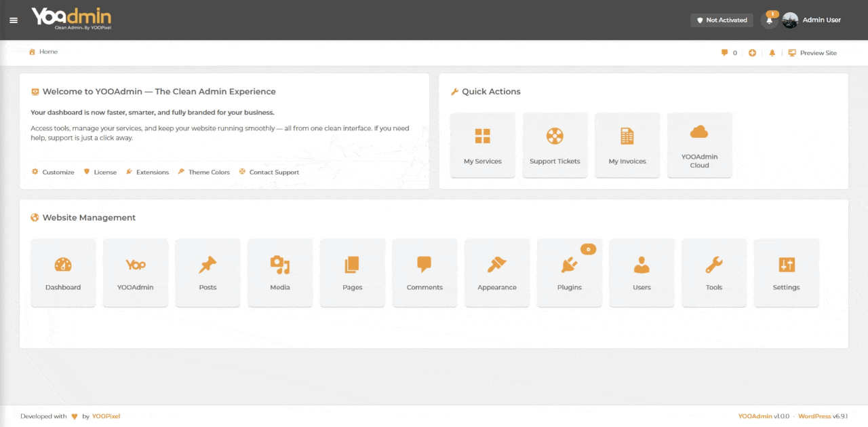Click the small bell icon in the toolbar
The image size is (868, 427).
(772, 53)
